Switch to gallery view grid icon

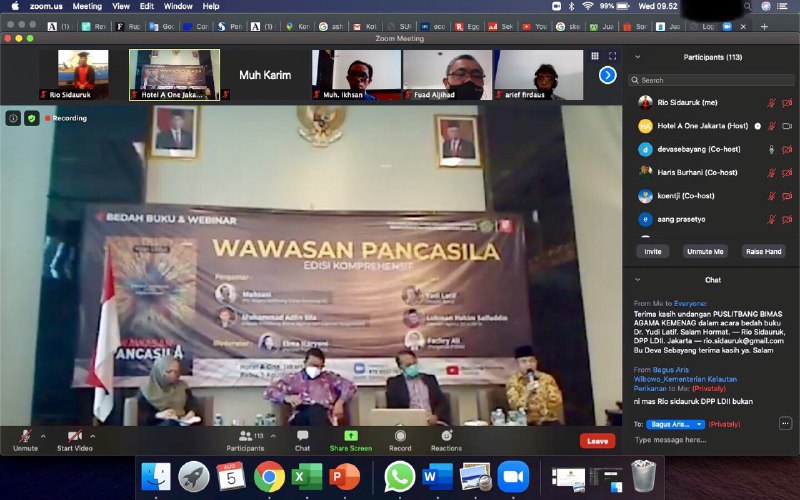tap(595, 57)
